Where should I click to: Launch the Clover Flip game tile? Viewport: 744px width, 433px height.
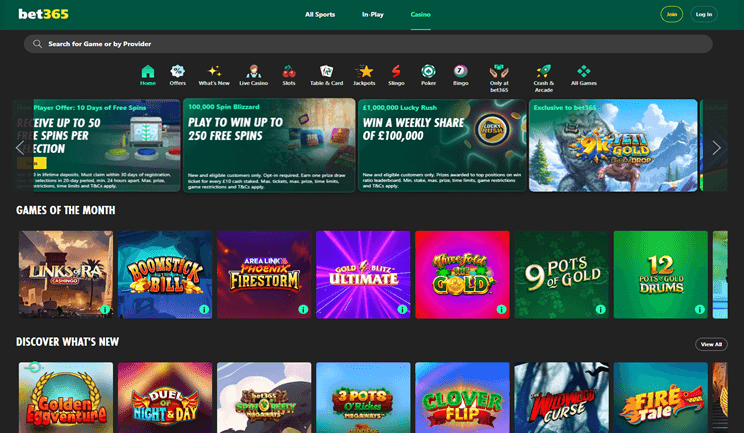[x=463, y=398]
